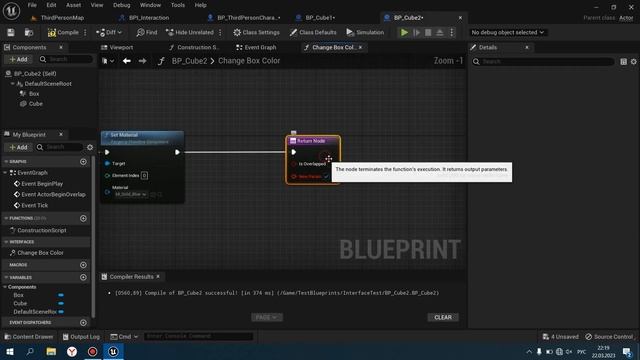Open the Content Drawer
The height and width of the screenshot is (360, 640).
29,337
